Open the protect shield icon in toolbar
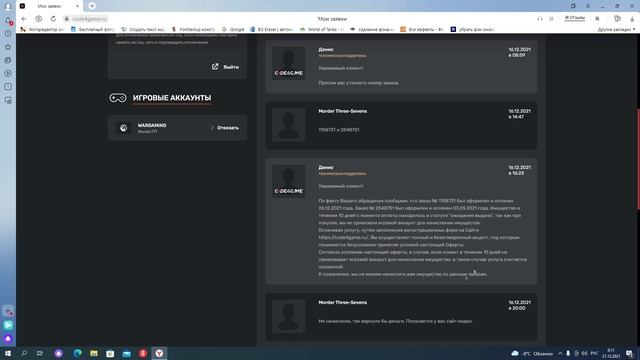The height and width of the screenshot is (360, 640). tap(617, 19)
